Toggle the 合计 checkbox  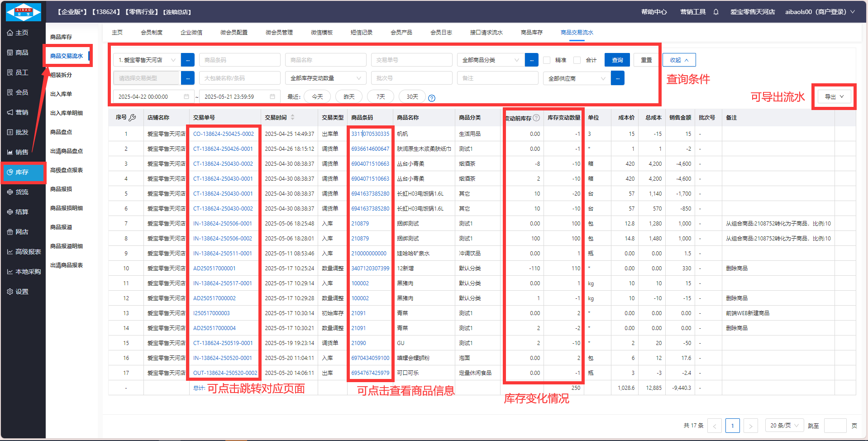click(x=577, y=60)
